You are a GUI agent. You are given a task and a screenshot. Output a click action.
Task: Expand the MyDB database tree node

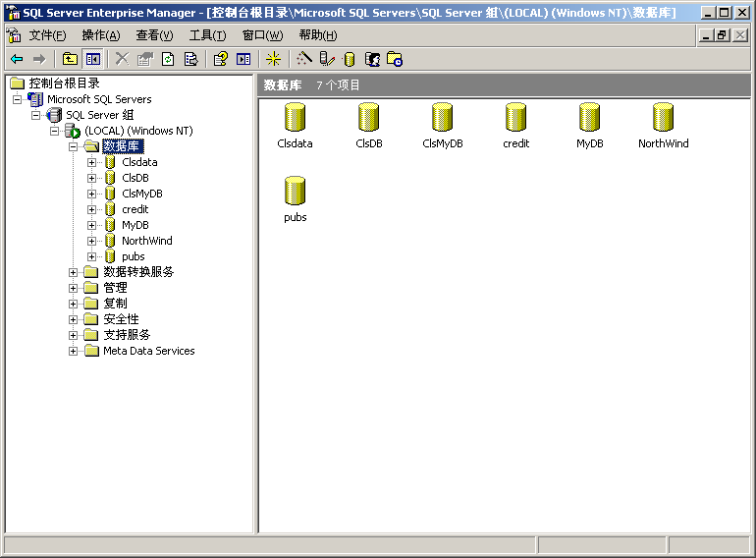(x=91, y=225)
